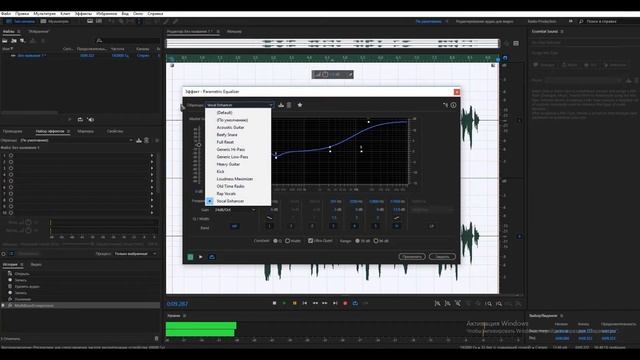Save effects rack preset icon
The height and width of the screenshot is (360, 640).
pyautogui.click(x=139, y=140)
